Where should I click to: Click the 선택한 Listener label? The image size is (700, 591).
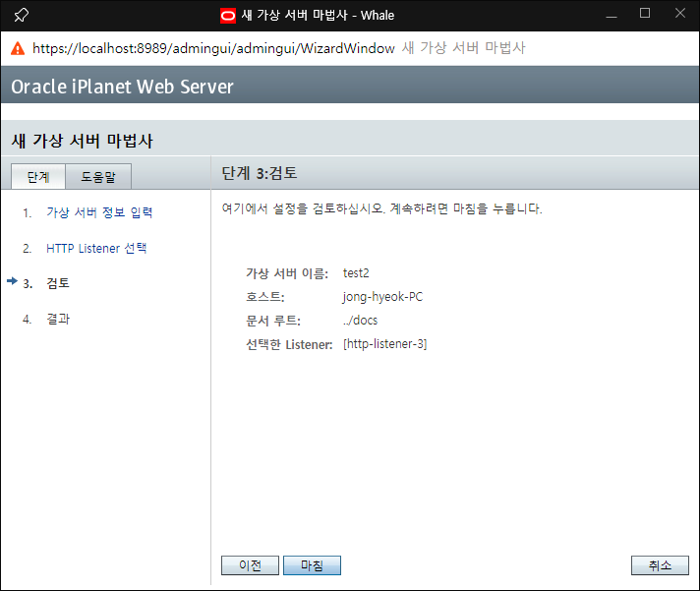click(289, 344)
